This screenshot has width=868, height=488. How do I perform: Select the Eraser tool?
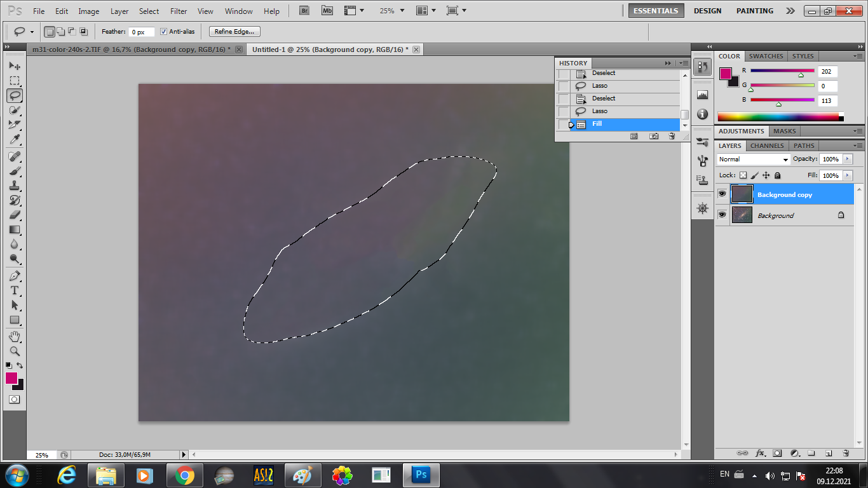click(15, 215)
